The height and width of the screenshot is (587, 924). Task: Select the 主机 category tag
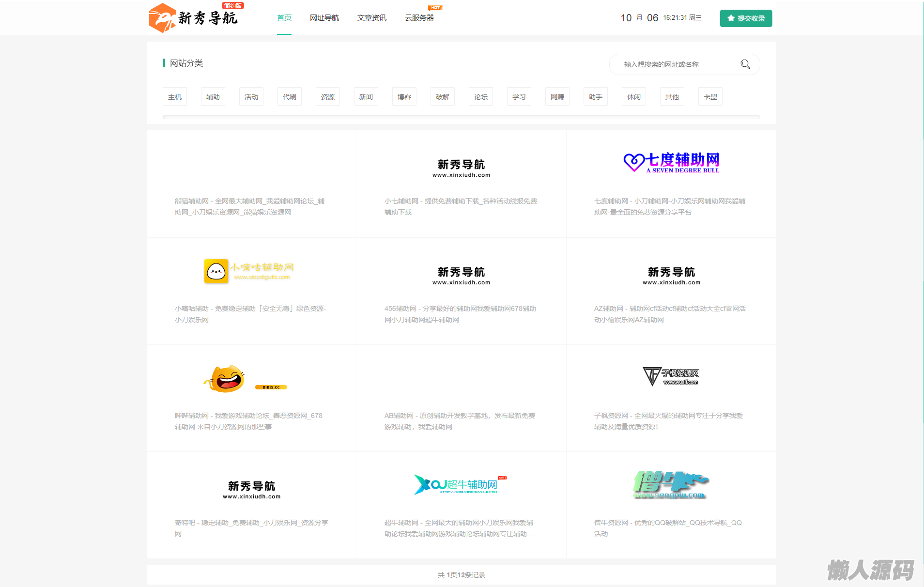(175, 97)
